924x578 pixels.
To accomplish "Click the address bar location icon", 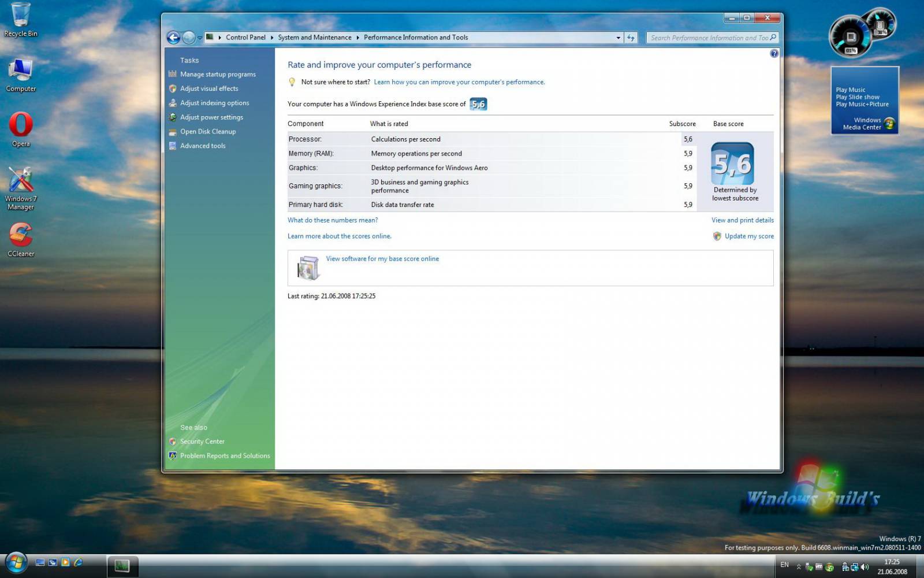I will pyautogui.click(x=210, y=37).
